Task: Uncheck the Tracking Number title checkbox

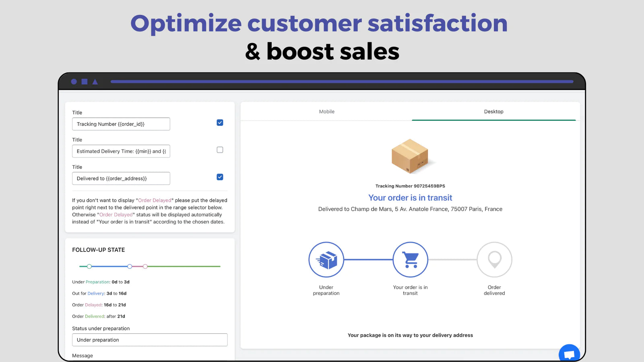Action: point(220,123)
